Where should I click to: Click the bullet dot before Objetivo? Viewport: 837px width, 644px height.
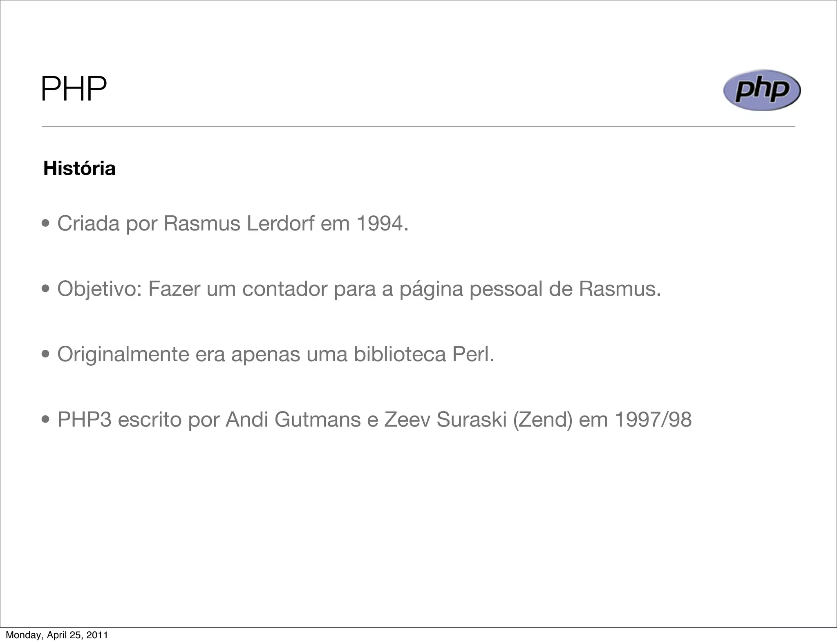click(x=46, y=289)
